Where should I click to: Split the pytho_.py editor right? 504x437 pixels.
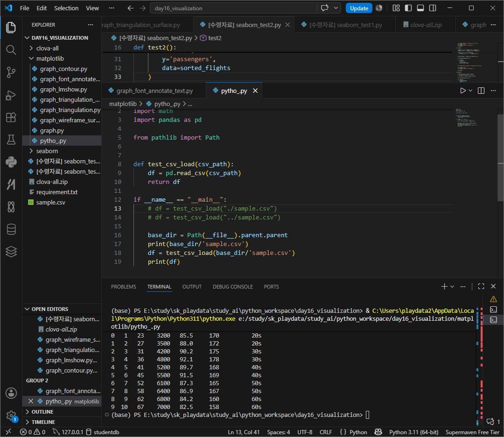pos(481,91)
